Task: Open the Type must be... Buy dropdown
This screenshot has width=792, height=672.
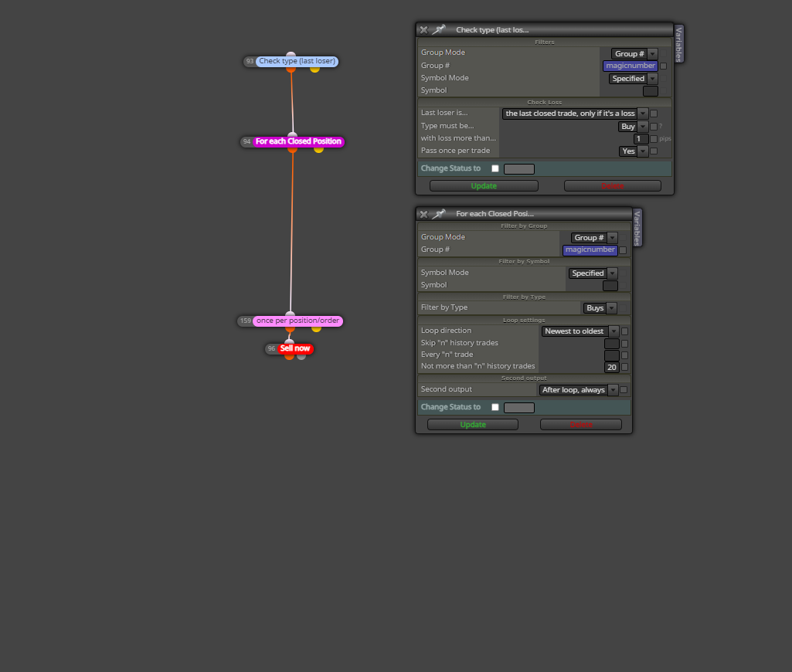Action: click(633, 126)
